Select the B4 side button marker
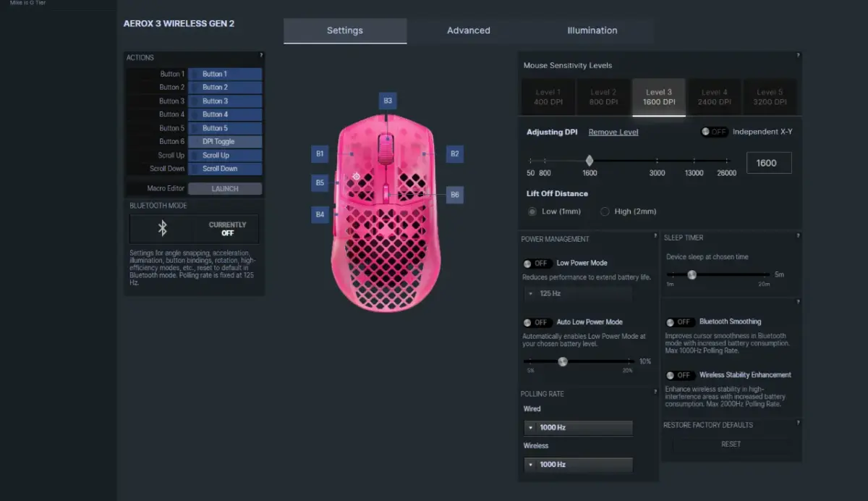This screenshot has width=868, height=501. [320, 214]
